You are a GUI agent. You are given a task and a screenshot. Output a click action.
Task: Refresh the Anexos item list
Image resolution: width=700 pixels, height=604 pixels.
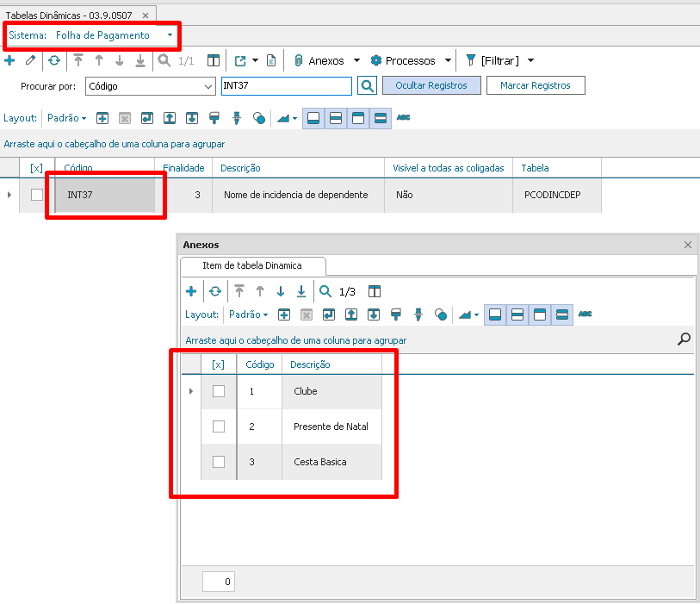(x=215, y=291)
